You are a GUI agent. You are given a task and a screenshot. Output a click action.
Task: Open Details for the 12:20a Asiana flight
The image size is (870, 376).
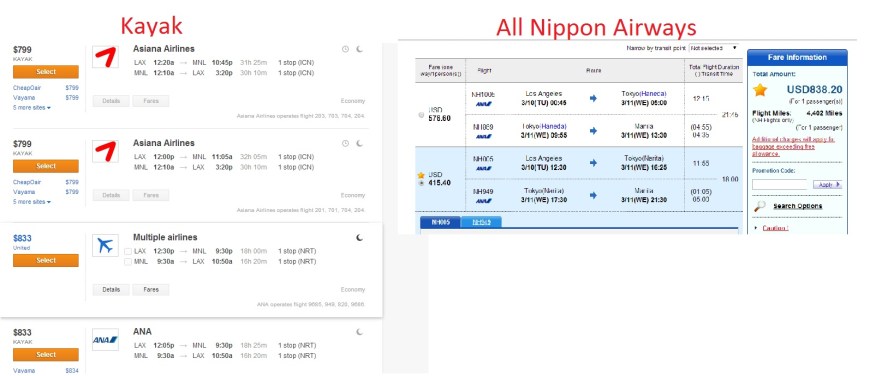pos(111,101)
